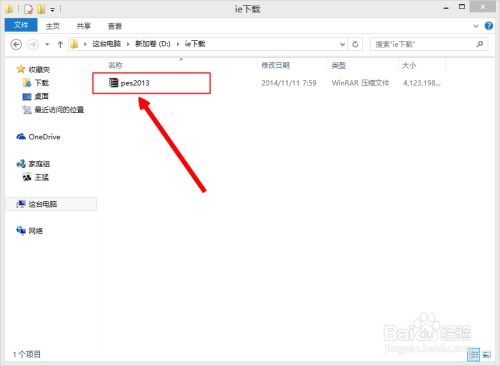
Task: Select 家庭组 in navigation pane
Action: point(39,164)
